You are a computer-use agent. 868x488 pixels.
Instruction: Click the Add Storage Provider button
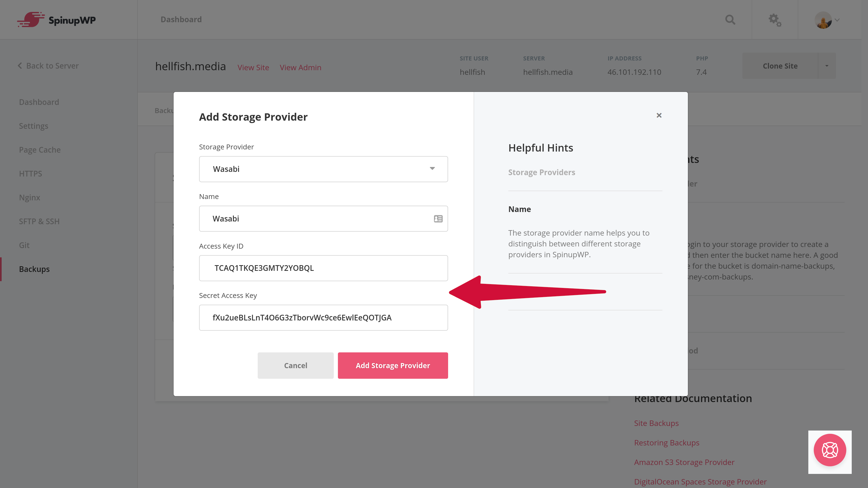point(393,365)
